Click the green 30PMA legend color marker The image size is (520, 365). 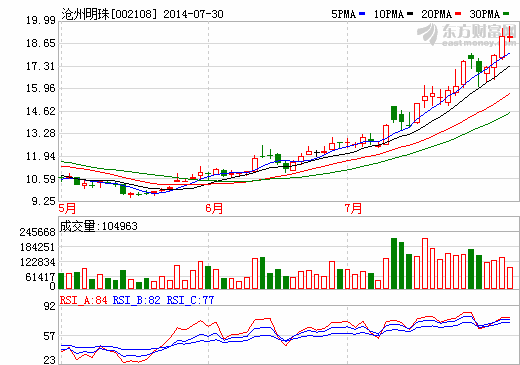pyautogui.click(x=506, y=14)
